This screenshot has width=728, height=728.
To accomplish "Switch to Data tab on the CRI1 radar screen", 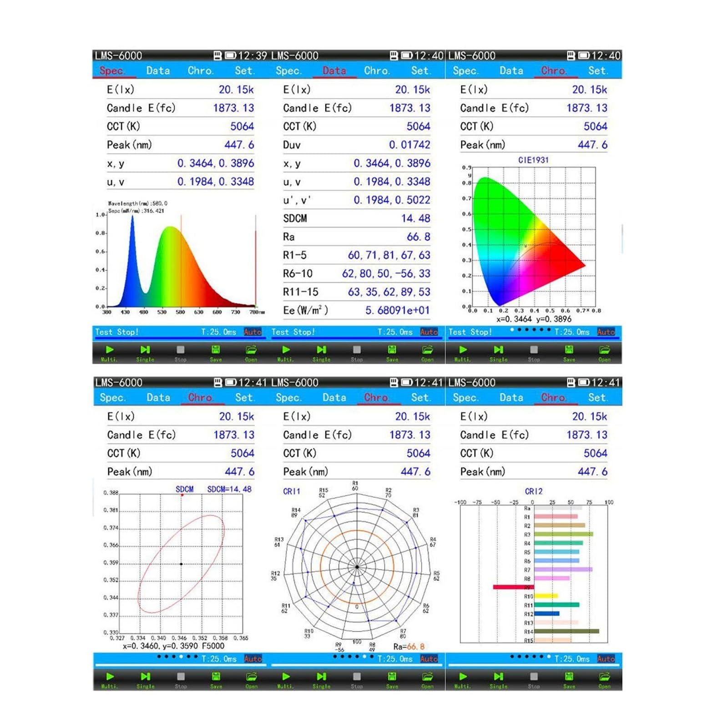I will click(334, 397).
